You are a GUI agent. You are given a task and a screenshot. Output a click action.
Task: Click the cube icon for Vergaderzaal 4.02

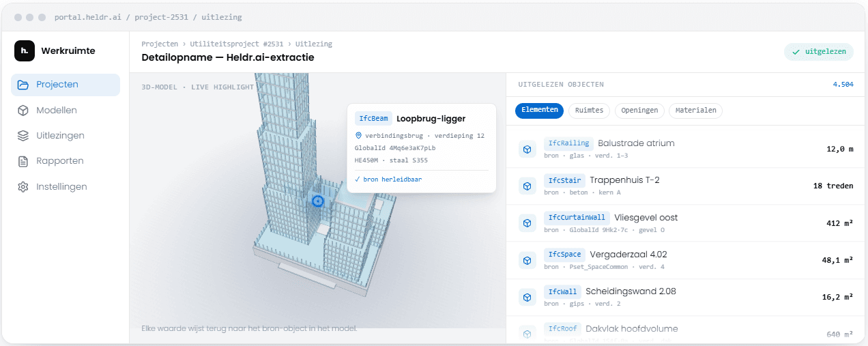[527, 260]
